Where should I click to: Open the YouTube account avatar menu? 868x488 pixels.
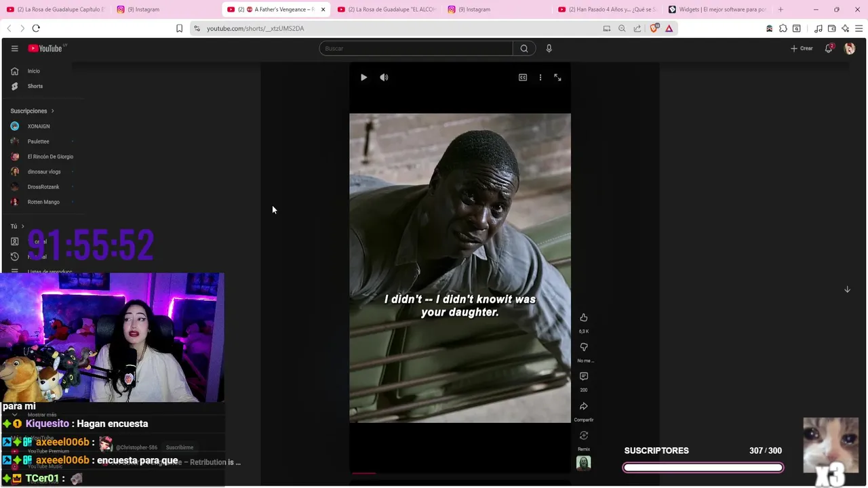849,48
